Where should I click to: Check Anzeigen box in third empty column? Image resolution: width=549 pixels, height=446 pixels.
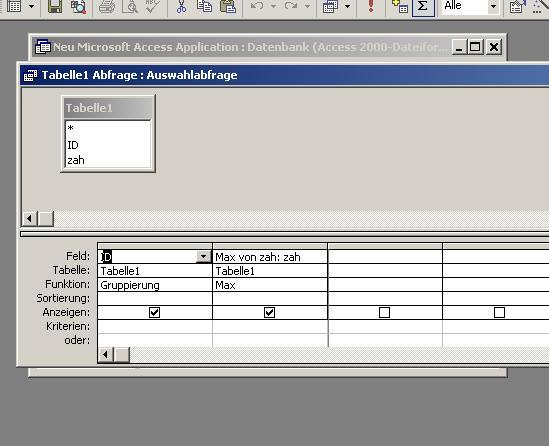[384, 312]
